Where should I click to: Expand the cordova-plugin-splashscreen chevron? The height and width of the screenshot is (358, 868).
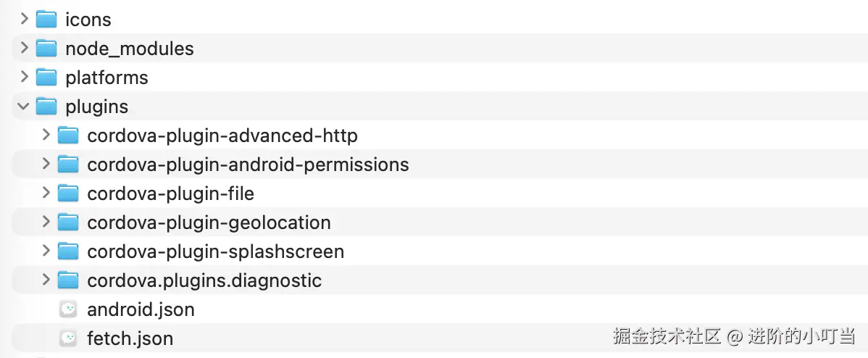46,251
